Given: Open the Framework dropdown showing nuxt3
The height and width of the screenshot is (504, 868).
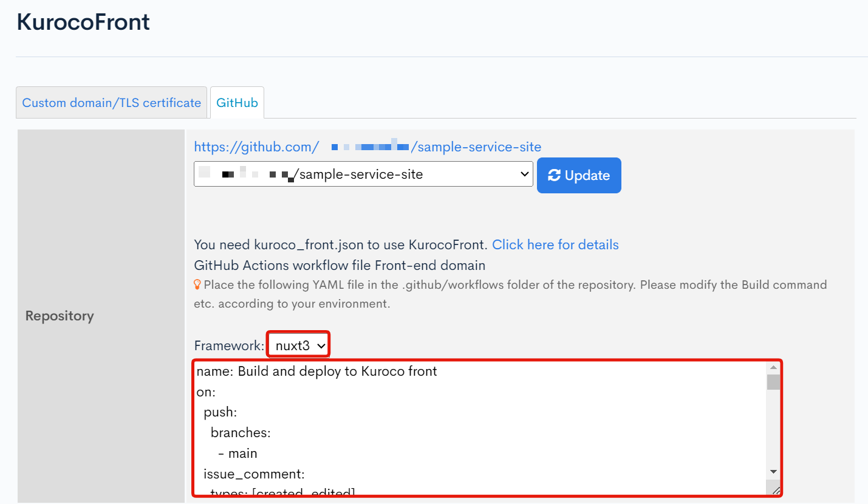Looking at the screenshot, I should pos(298,344).
